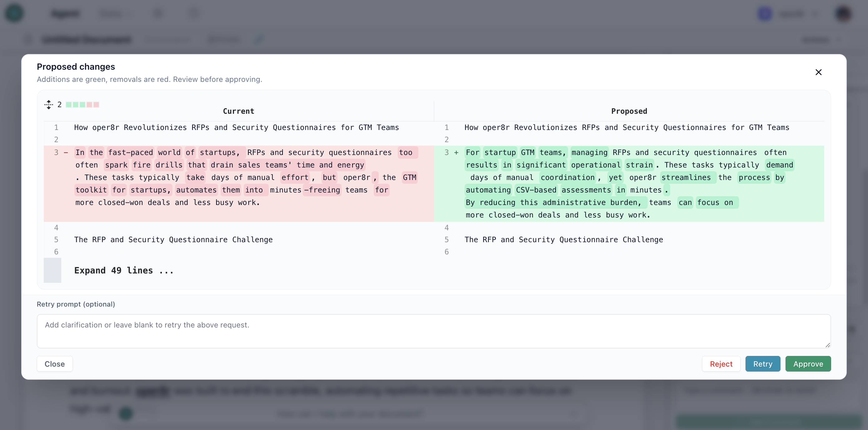
Task: Click the minus marker on removed line 3
Action: pos(66,152)
